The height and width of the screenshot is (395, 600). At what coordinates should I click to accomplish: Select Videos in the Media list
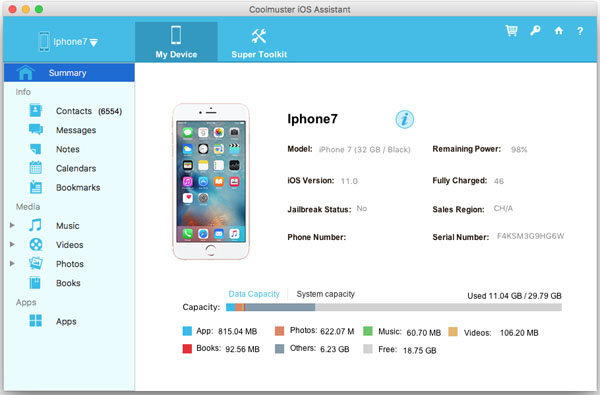click(69, 245)
